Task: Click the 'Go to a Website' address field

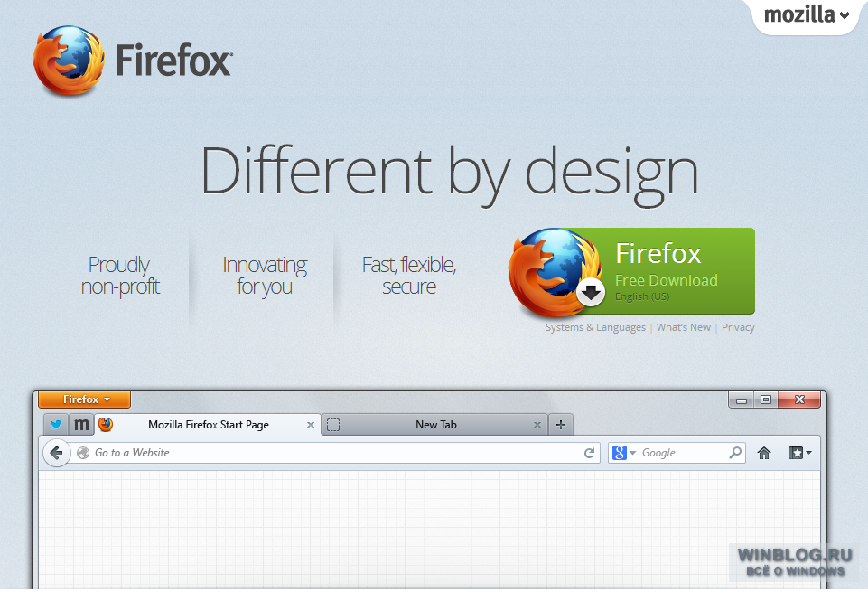Action: pos(335,453)
